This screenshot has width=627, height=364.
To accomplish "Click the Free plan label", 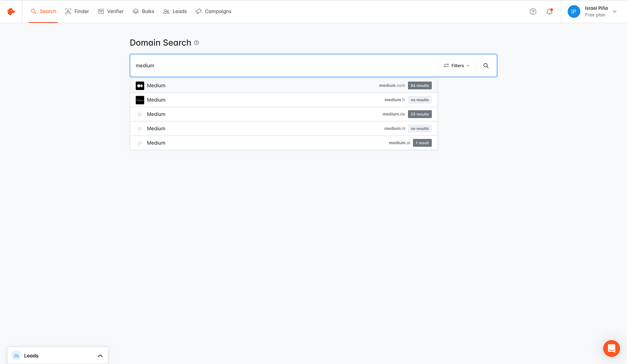I will (x=595, y=15).
